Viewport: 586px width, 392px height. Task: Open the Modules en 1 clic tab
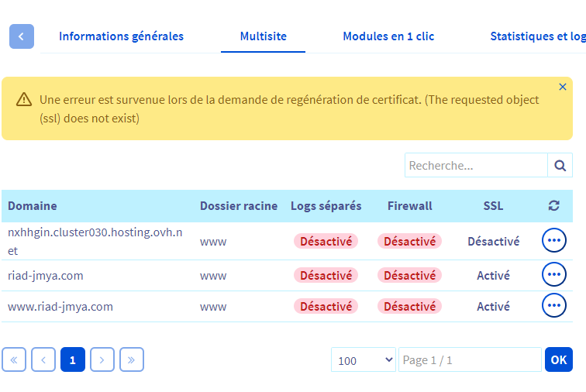pos(388,36)
